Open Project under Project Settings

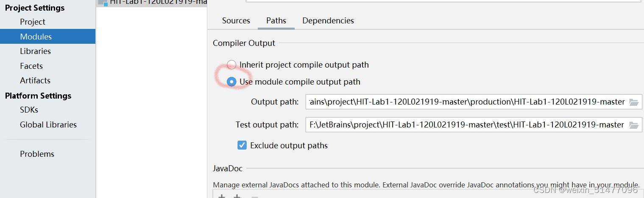(x=33, y=22)
